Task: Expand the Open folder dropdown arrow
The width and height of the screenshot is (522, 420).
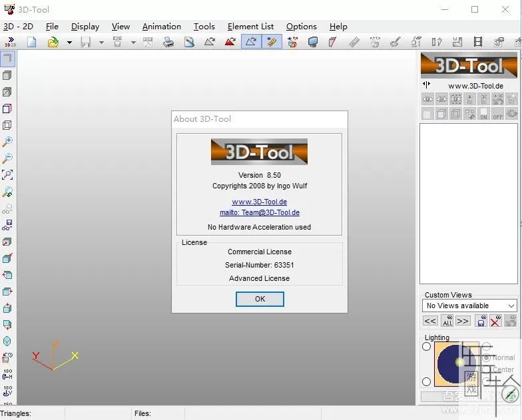Action: pyautogui.click(x=69, y=43)
